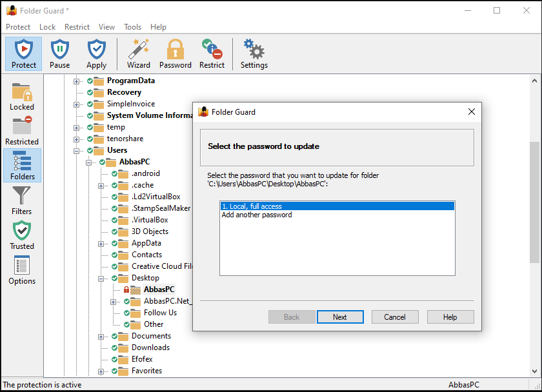
Task: Show the Locked folders view
Action: point(22,96)
